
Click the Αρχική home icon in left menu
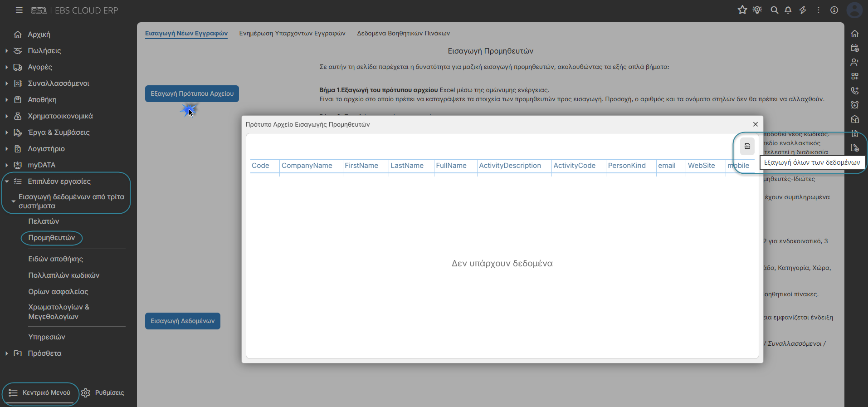[x=18, y=34]
